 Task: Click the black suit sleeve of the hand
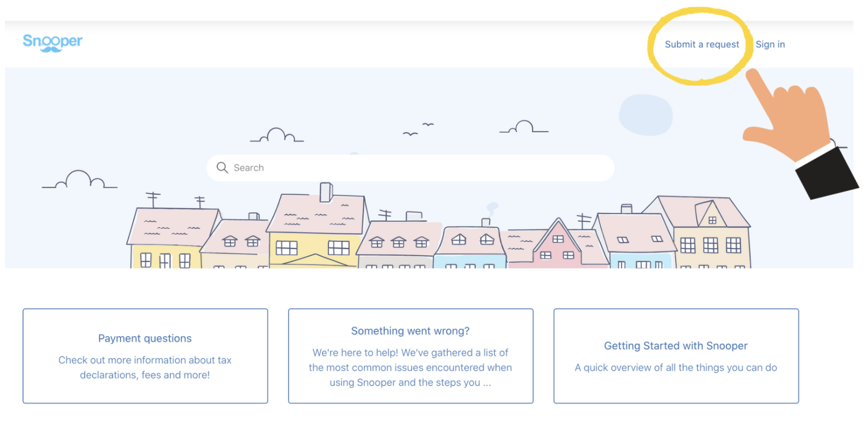click(x=827, y=171)
